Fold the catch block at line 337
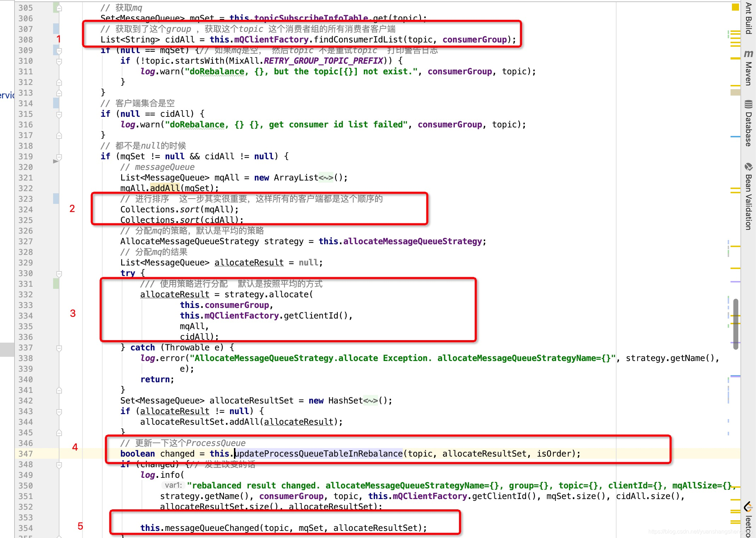Viewport: 756px width, 538px height. click(x=59, y=348)
